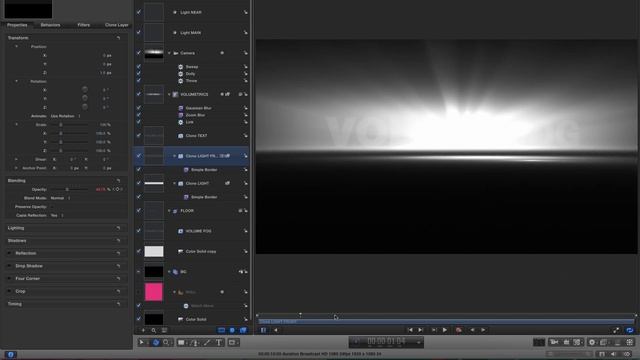Adjust the Opacity slider
This screenshot has width=640, height=360.
pyautogui.click(x=69, y=189)
